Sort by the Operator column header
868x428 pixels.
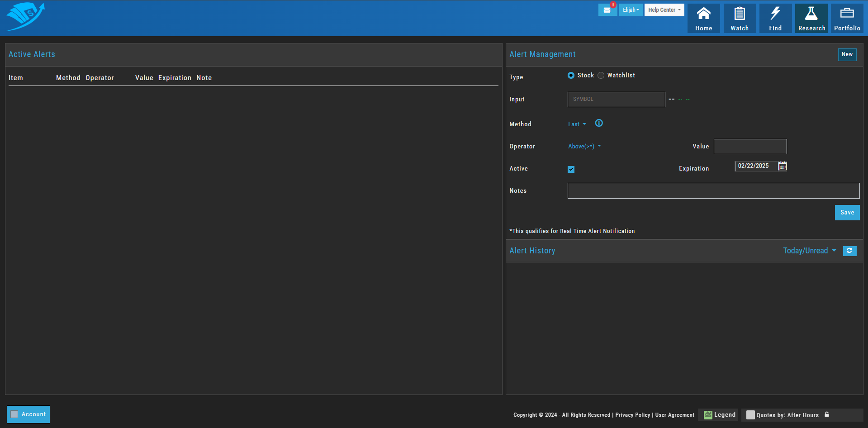tap(100, 78)
